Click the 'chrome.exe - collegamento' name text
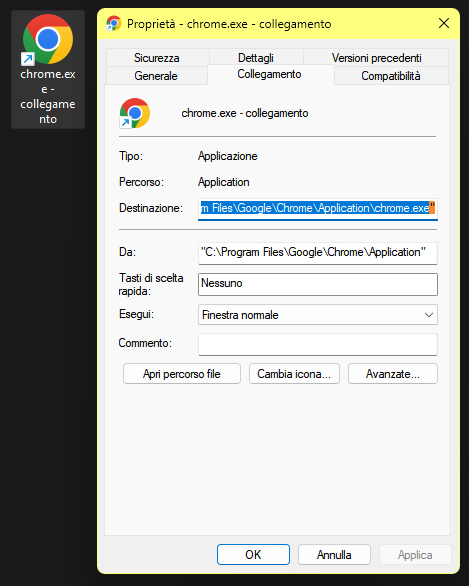The image size is (469, 586). coord(245,113)
